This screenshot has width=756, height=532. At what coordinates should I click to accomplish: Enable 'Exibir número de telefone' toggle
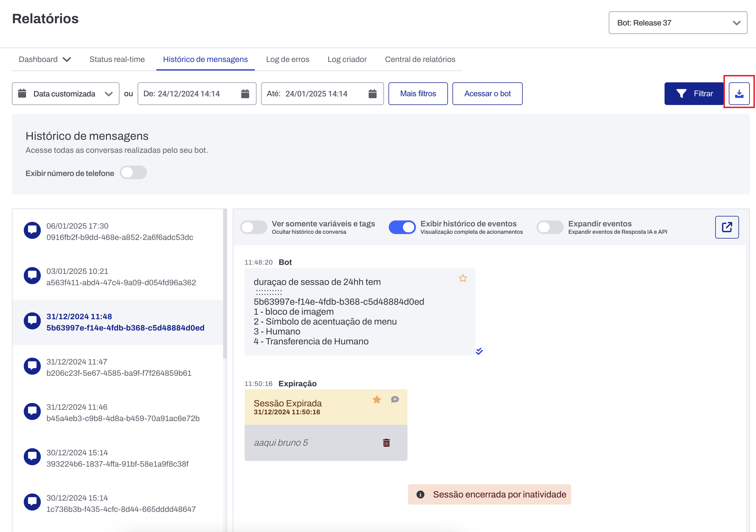click(x=133, y=173)
